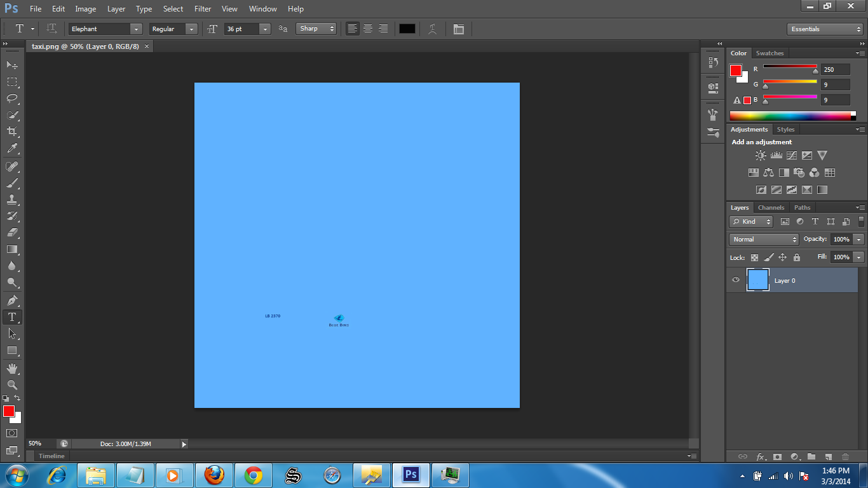This screenshot has height=488, width=868.
Task: Add a Curves adjustment
Action: point(792,155)
